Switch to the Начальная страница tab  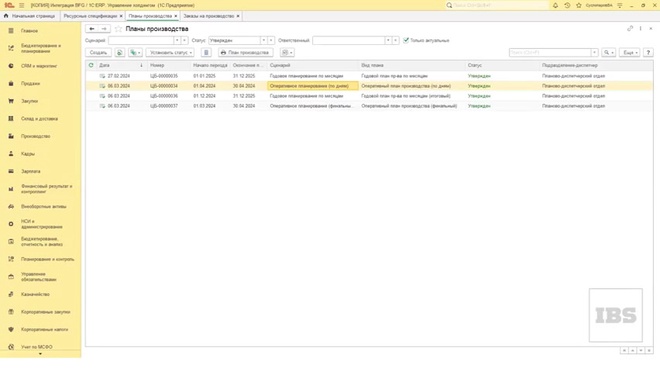(29, 16)
